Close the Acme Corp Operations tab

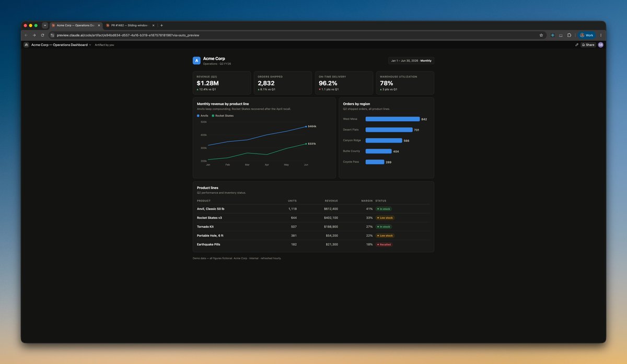click(x=98, y=25)
